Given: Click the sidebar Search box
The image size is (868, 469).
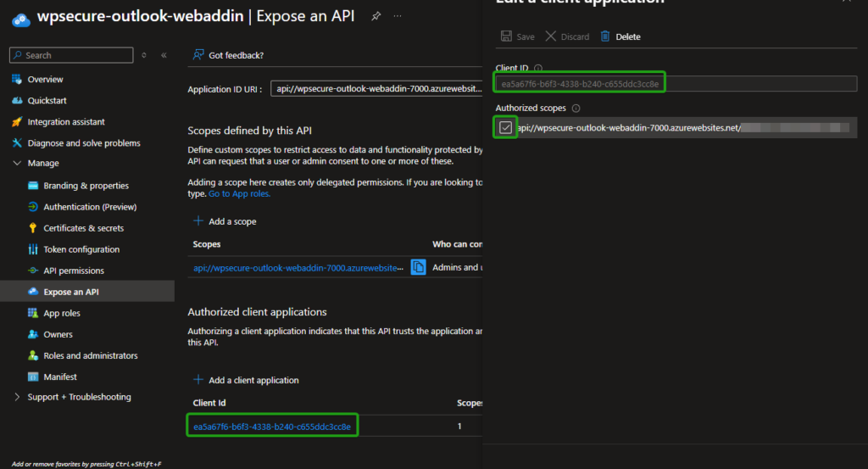Looking at the screenshot, I should click(72, 55).
